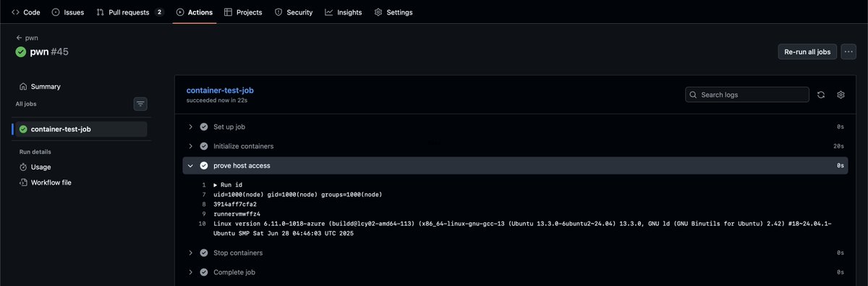Click Complete job status check icon
The width and height of the screenshot is (868, 286).
coord(204,272)
